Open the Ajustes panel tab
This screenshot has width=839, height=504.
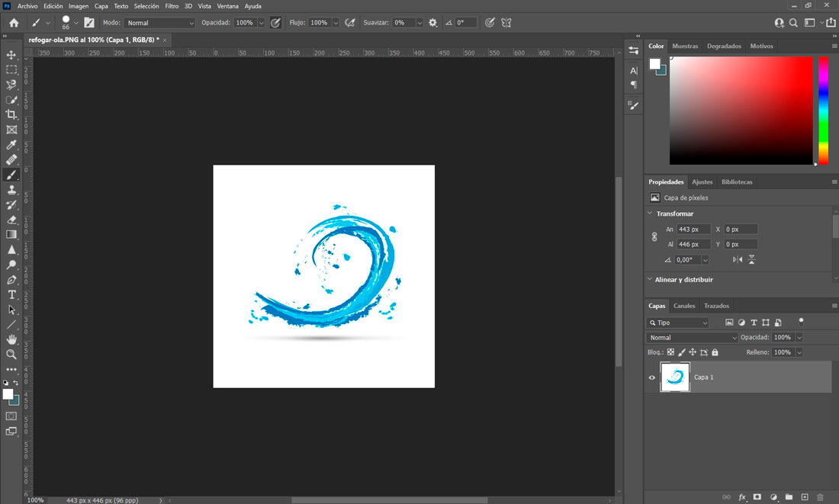(x=702, y=182)
